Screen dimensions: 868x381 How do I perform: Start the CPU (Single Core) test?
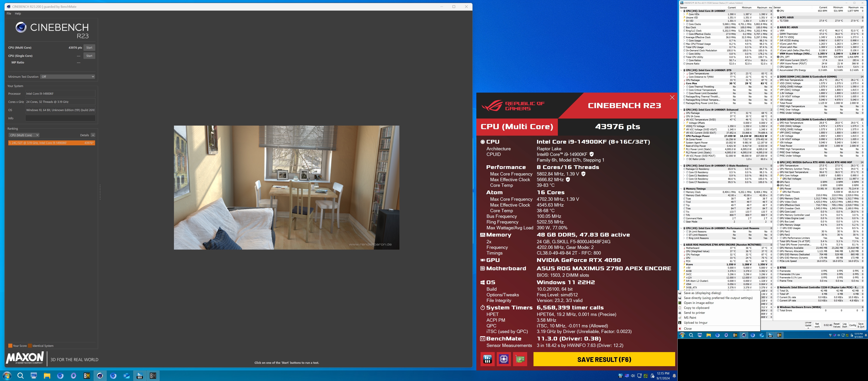pos(89,56)
